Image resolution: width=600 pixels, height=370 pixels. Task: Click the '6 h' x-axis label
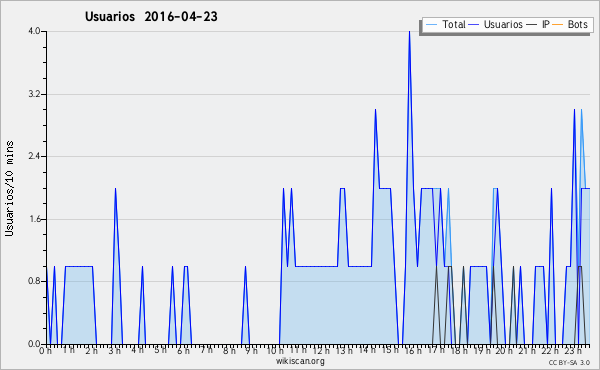pyautogui.click(x=183, y=351)
